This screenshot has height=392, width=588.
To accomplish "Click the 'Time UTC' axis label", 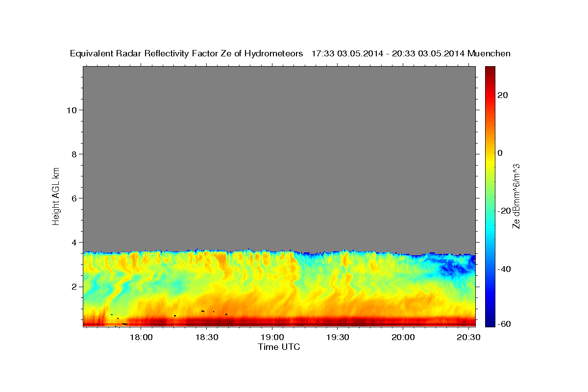I will tap(279, 347).
